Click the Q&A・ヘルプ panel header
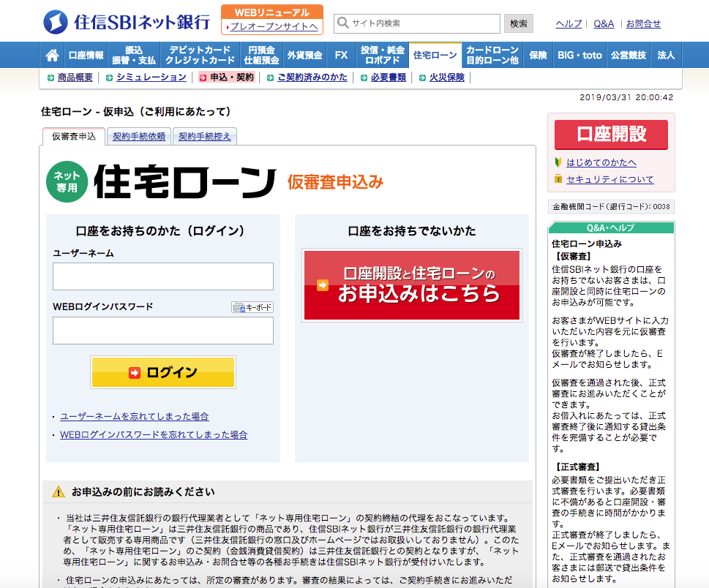This screenshot has width=709, height=588. [x=611, y=227]
